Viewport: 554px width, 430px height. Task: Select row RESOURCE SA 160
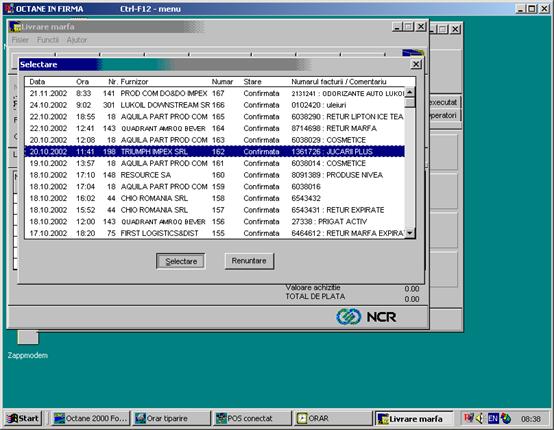[214, 175]
